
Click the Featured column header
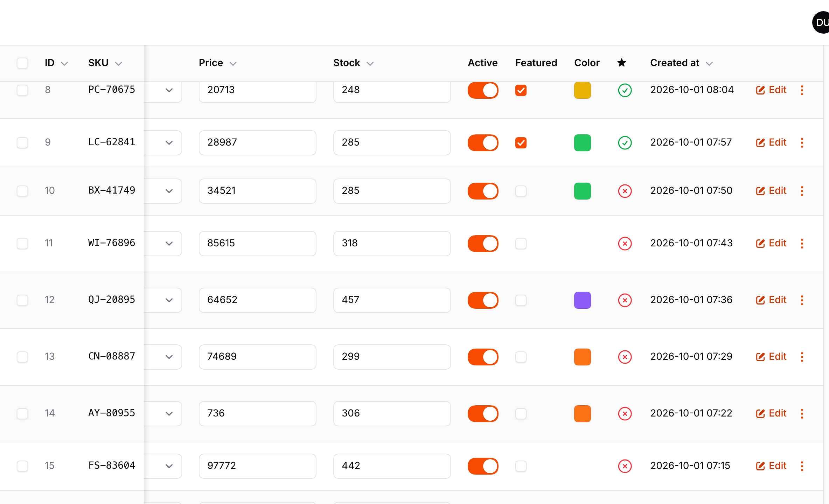click(536, 63)
